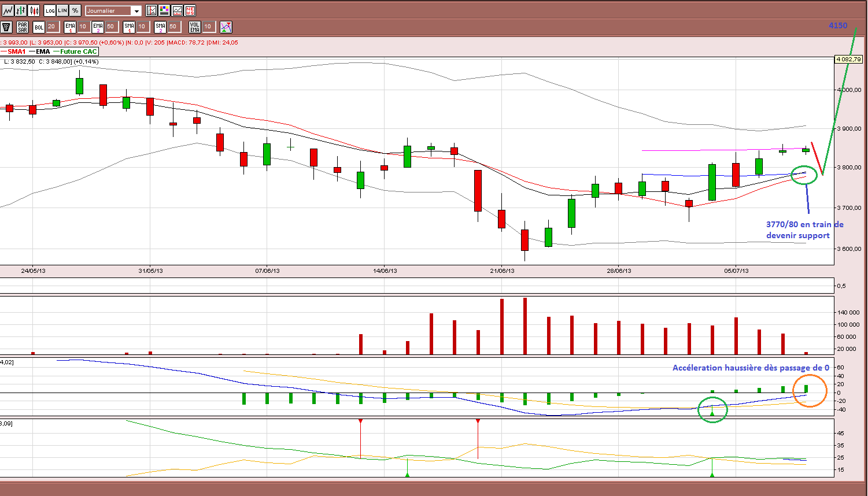Switch to line chart display
Screen dimensions: 868x496
[8, 10]
